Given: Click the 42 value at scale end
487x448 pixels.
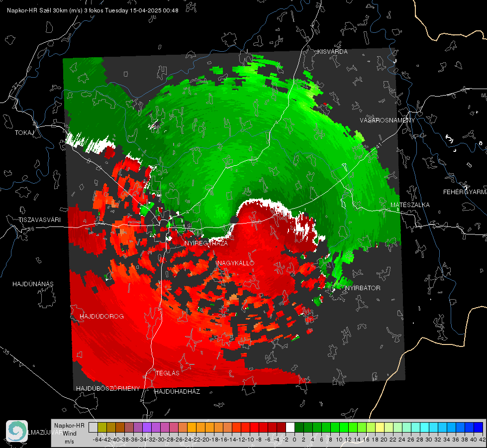Looking at the screenshot, I should click(483, 440).
